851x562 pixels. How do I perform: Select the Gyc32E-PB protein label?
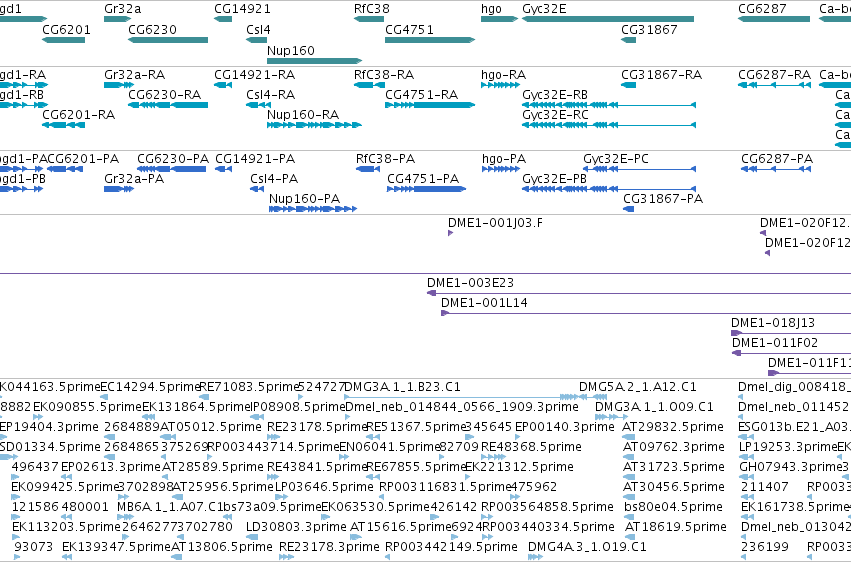coord(555,178)
